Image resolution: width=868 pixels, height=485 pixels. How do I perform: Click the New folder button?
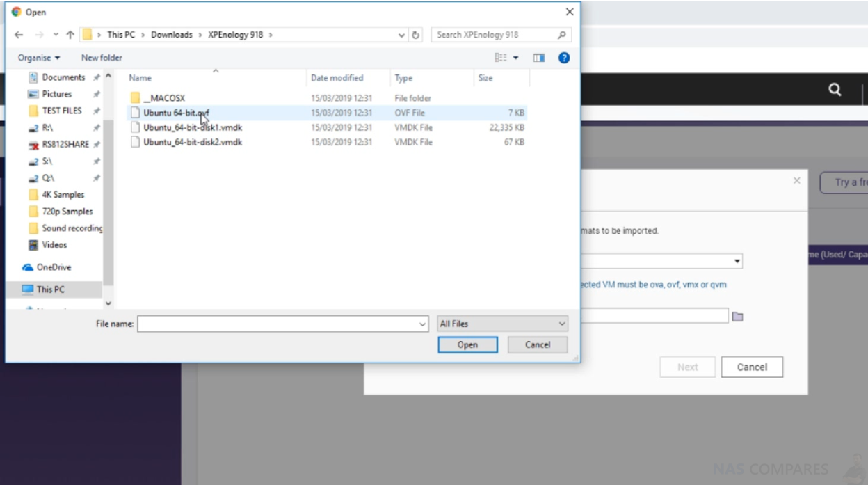click(x=102, y=58)
